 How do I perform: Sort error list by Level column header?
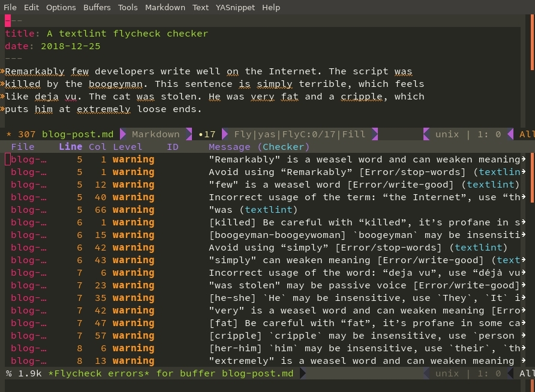tap(127, 147)
